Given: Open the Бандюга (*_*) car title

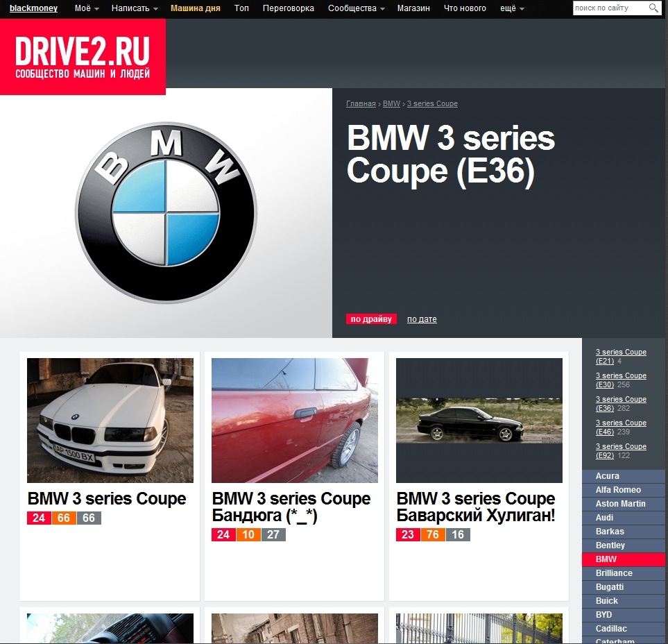Looking at the screenshot, I should pos(291,507).
